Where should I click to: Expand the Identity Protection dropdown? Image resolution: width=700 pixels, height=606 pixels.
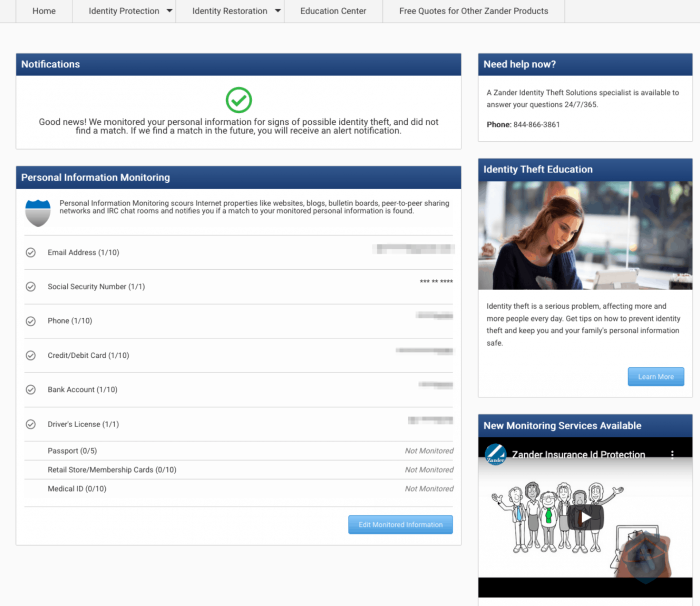pos(124,11)
